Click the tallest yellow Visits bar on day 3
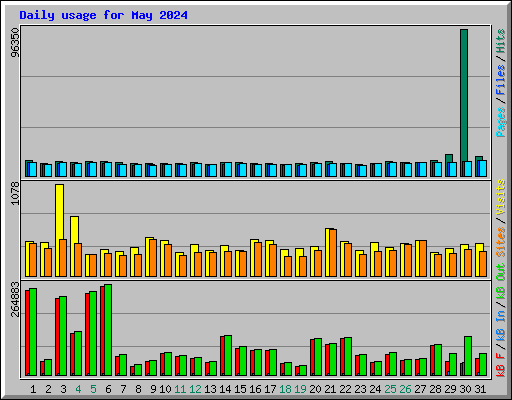 [59, 212]
